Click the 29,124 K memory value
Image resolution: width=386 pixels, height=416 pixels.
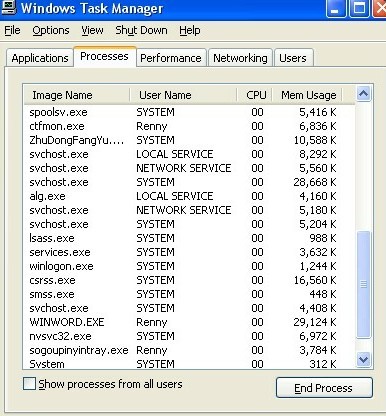(315, 322)
